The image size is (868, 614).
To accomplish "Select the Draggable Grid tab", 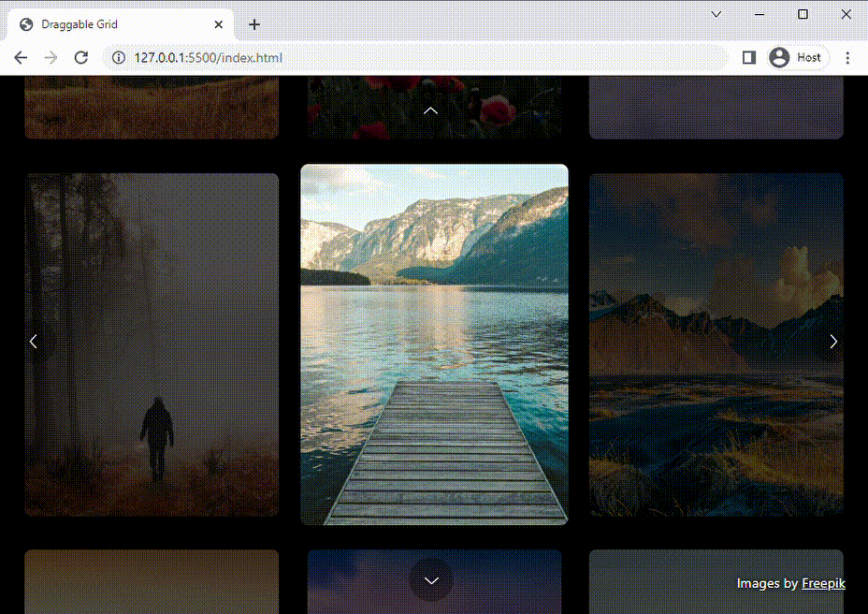I will click(121, 24).
